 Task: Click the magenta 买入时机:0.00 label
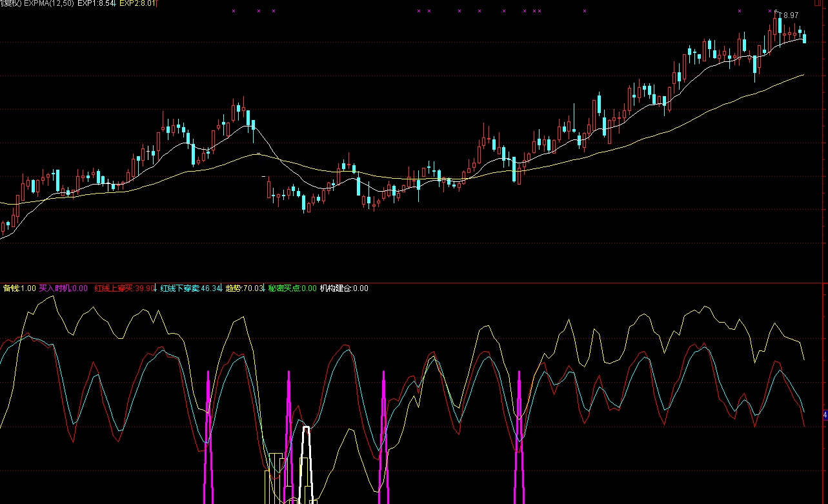pyautogui.click(x=63, y=288)
